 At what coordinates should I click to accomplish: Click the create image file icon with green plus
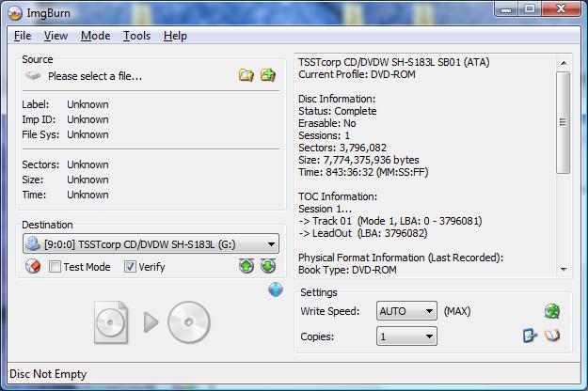click(268, 75)
